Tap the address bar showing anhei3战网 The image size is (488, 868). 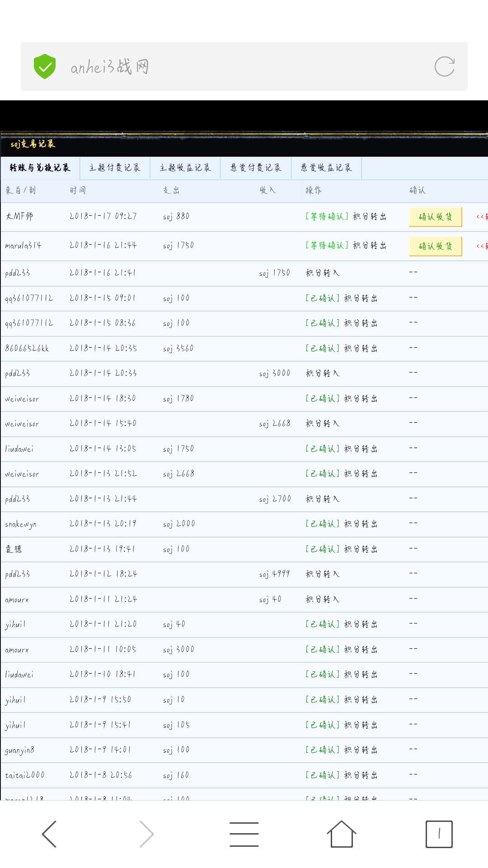[x=244, y=67]
